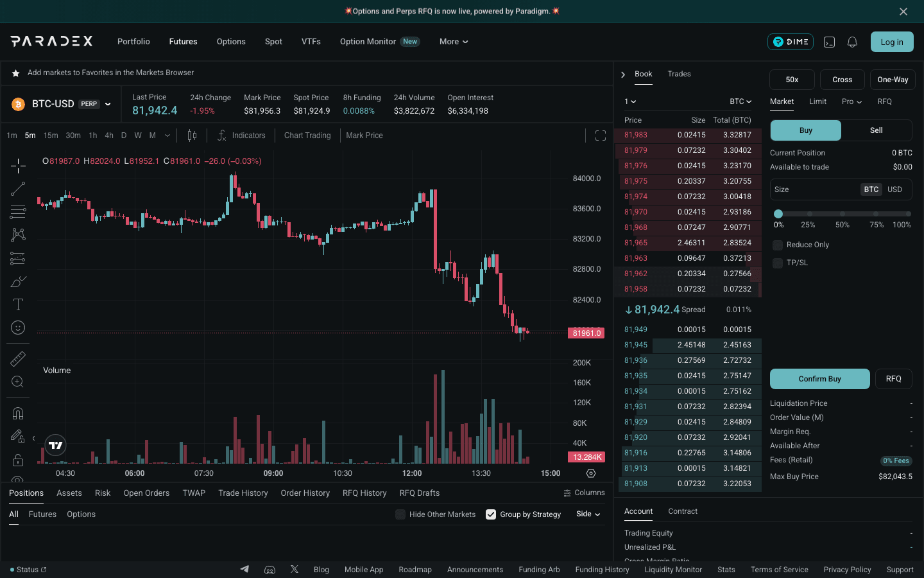Enable the TP/SL checkbox
This screenshot has height=578, width=924.
[x=778, y=263]
